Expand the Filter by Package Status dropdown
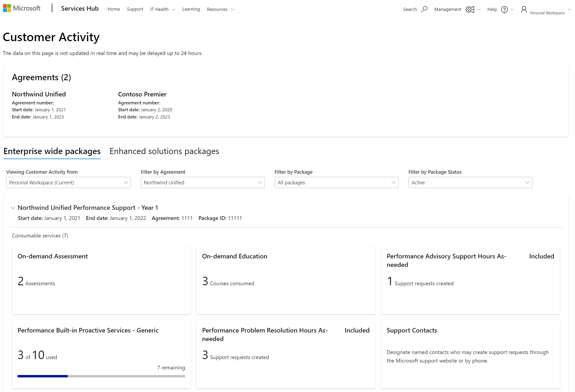This screenshot has height=392, width=575. click(470, 183)
